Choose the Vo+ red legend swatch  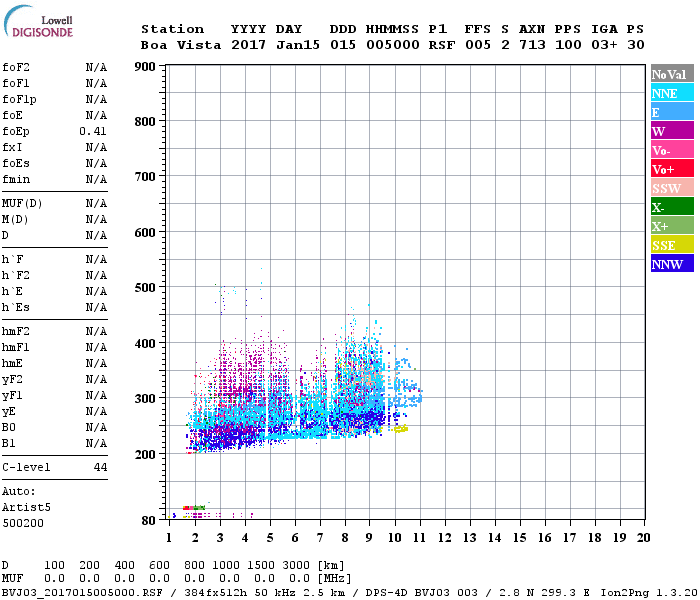tap(672, 169)
